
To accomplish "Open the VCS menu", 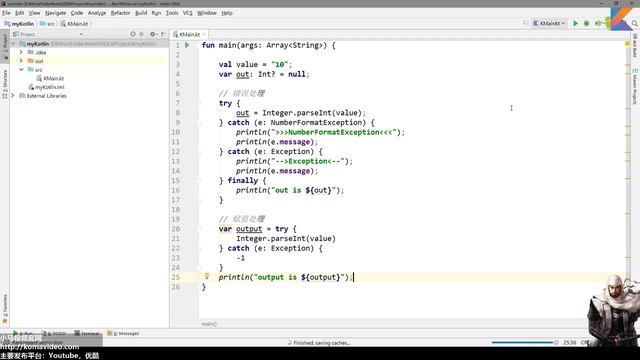I will [187, 13].
